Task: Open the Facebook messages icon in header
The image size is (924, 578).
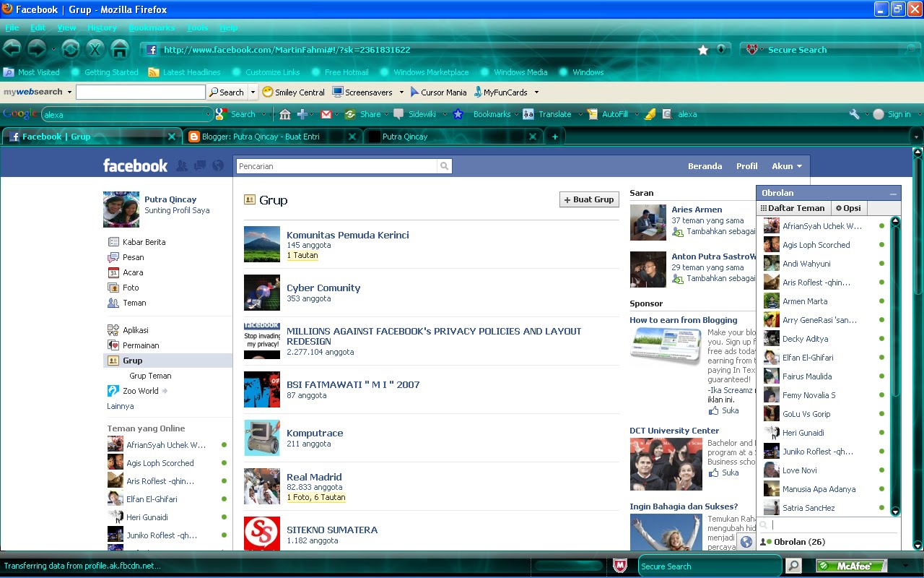Action: click(x=200, y=166)
